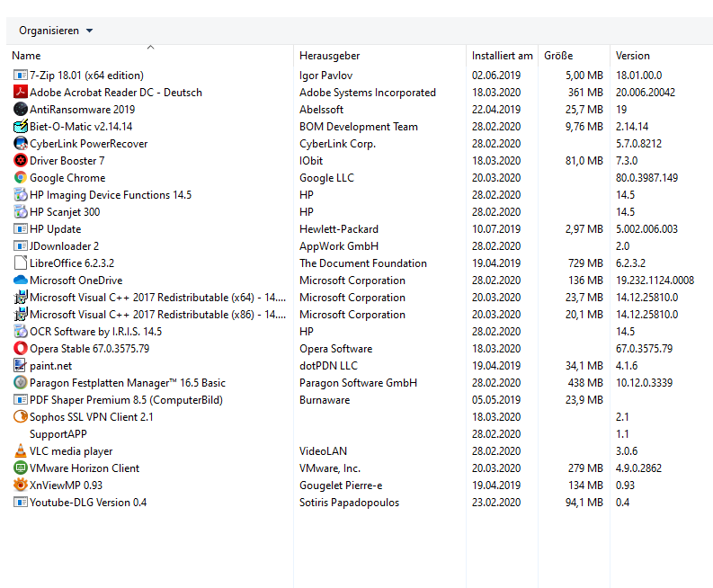Click version number 20.006.20042
Viewport: 713px width, 588px height.
(646, 93)
